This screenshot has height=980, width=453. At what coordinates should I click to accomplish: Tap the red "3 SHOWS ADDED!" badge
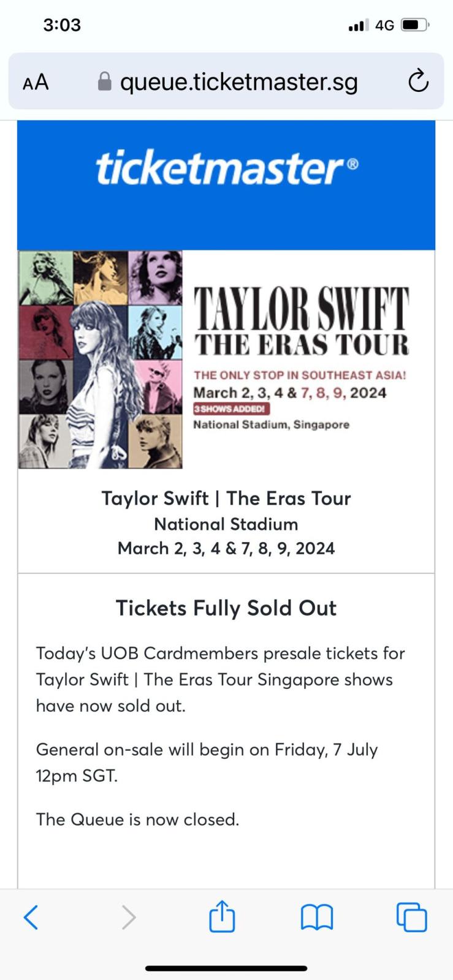coord(231,409)
